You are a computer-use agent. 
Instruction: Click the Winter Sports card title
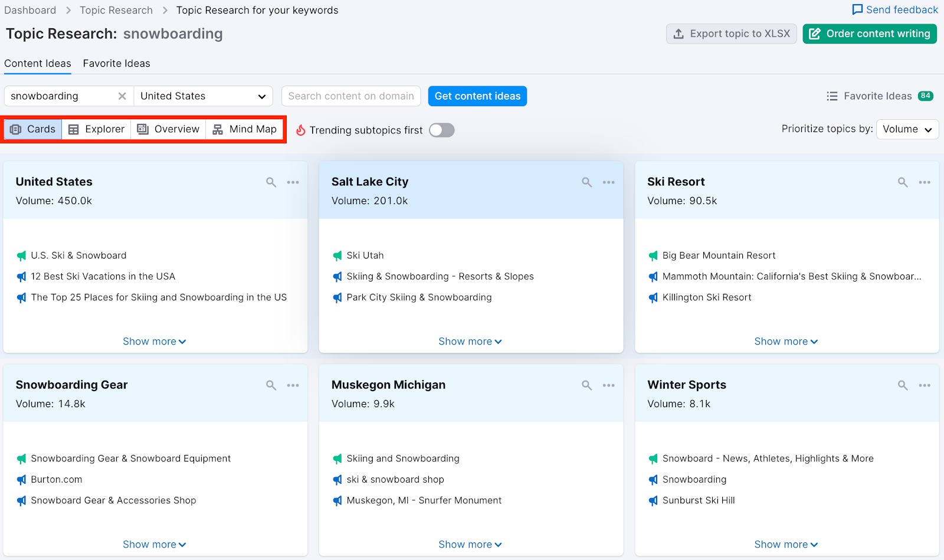[x=687, y=385]
